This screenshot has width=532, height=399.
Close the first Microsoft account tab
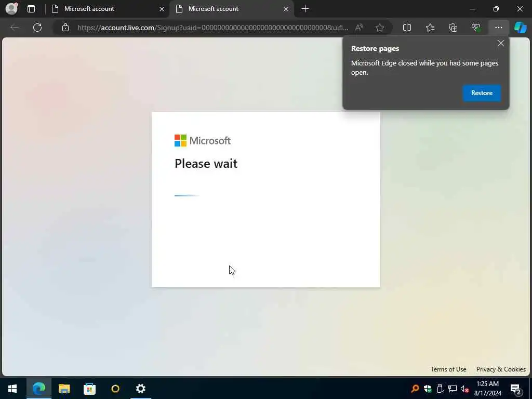162,9
